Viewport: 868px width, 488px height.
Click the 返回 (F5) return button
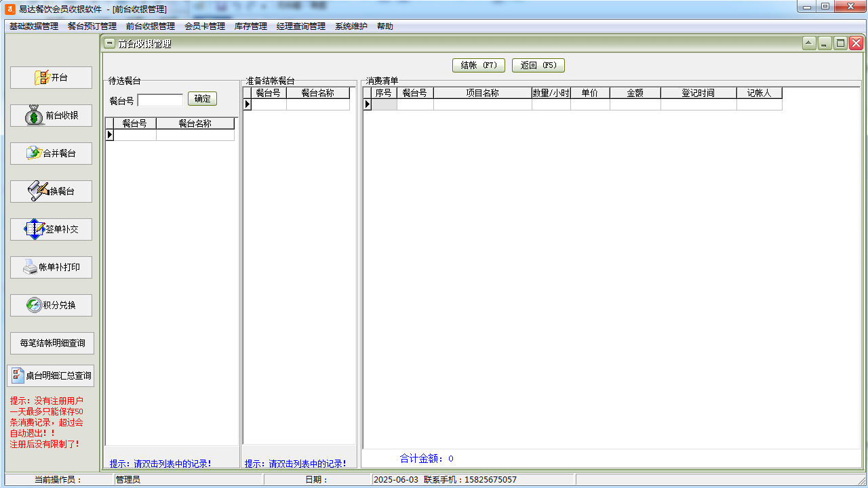point(538,65)
